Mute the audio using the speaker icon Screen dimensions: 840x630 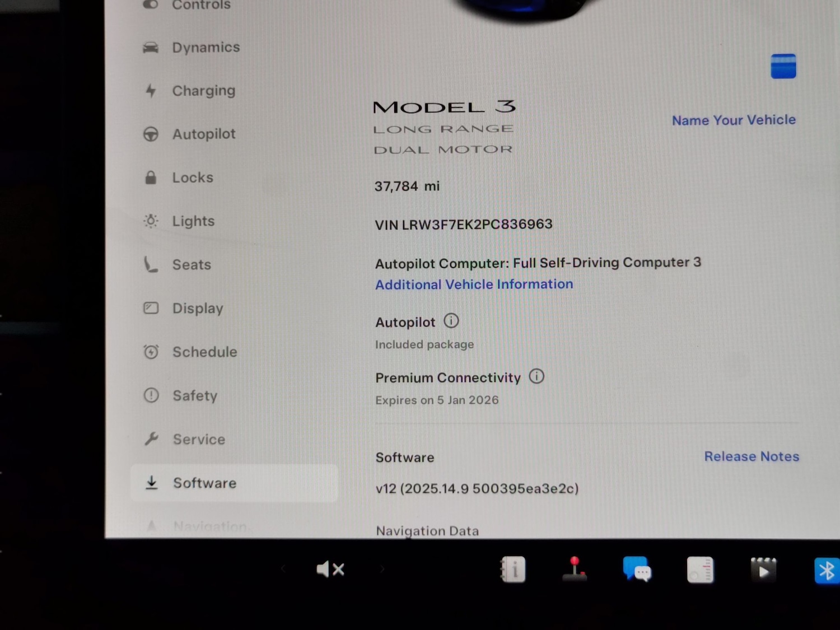point(330,569)
